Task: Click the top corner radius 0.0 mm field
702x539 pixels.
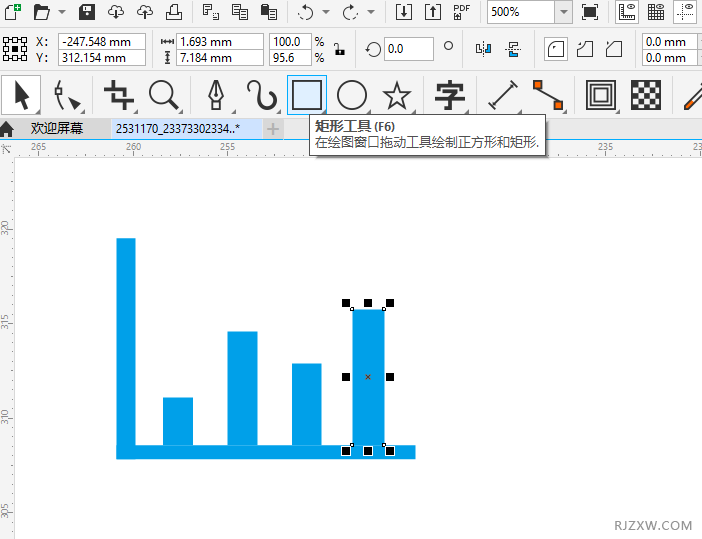Action: point(670,42)
